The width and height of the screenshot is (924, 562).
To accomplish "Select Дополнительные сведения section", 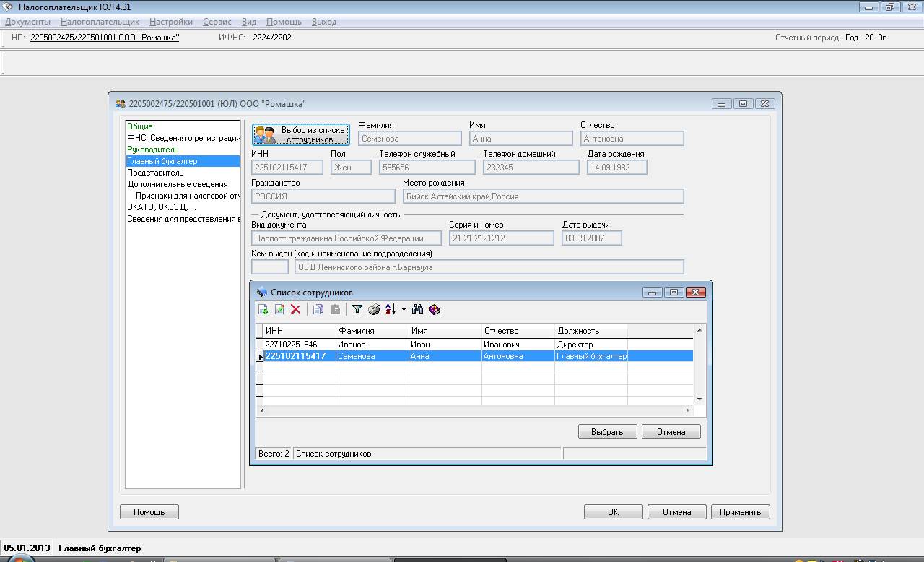I will pyautogui.click(x=178, y=184).
